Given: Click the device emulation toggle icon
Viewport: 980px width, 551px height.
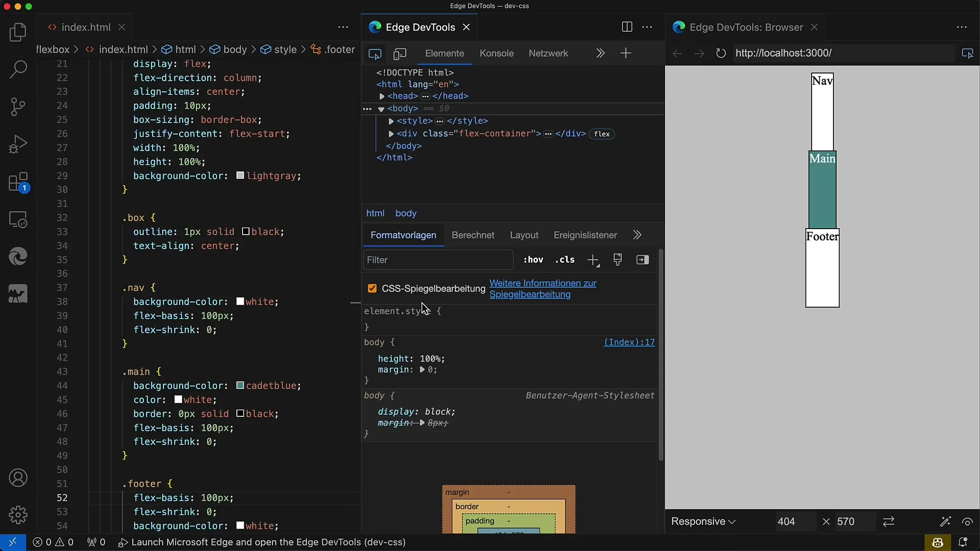Looking at the screenshot, I should (399, 53).
